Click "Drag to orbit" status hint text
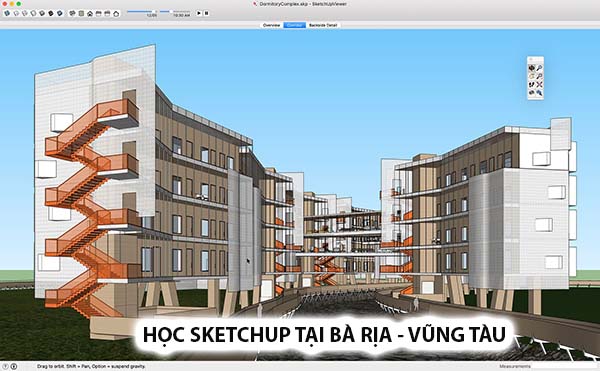This screenshot has height=371, width=600. click(91, 366)
